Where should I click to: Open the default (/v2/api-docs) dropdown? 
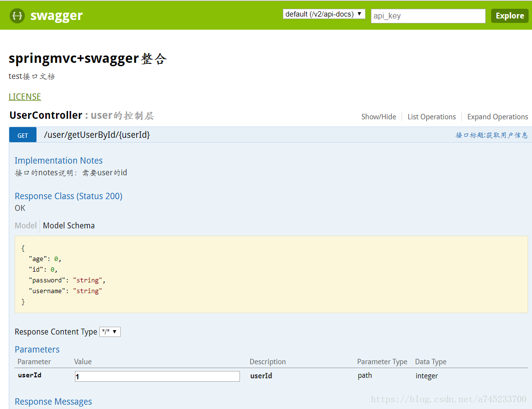click(x=324, y=14)
